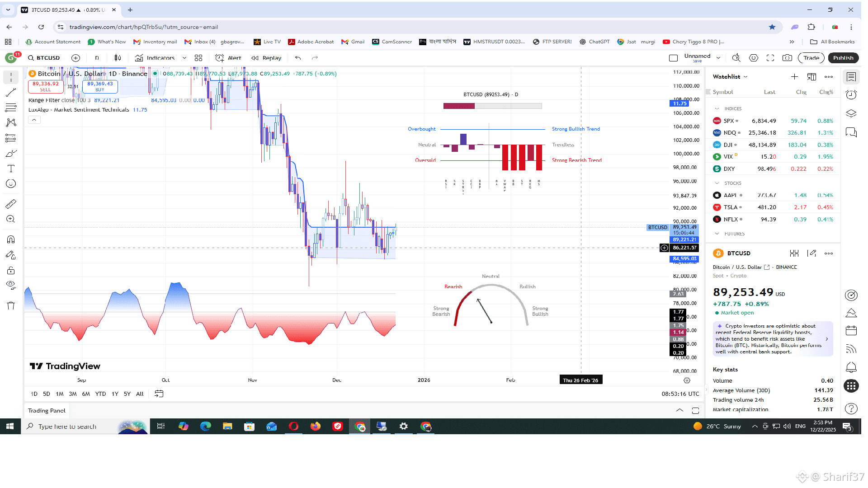Click the 89,336.92 SELL button
868x488 pixels.
tap(46, 86)
